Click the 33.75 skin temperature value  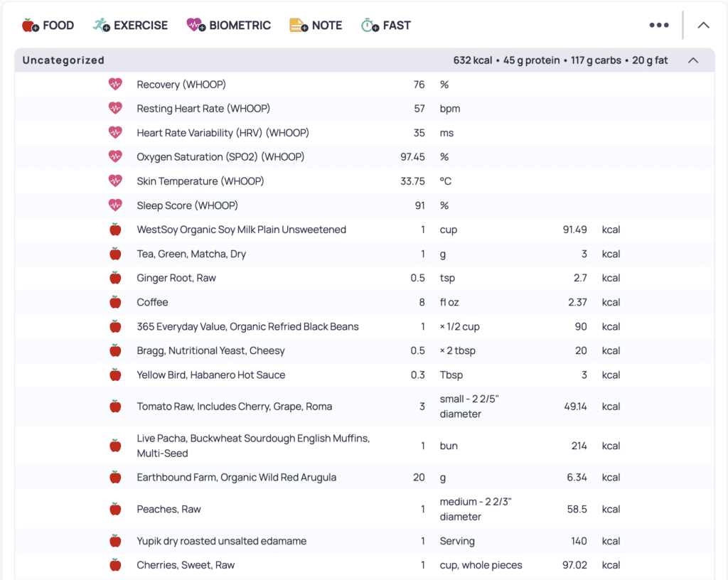[x=412, y=181]
